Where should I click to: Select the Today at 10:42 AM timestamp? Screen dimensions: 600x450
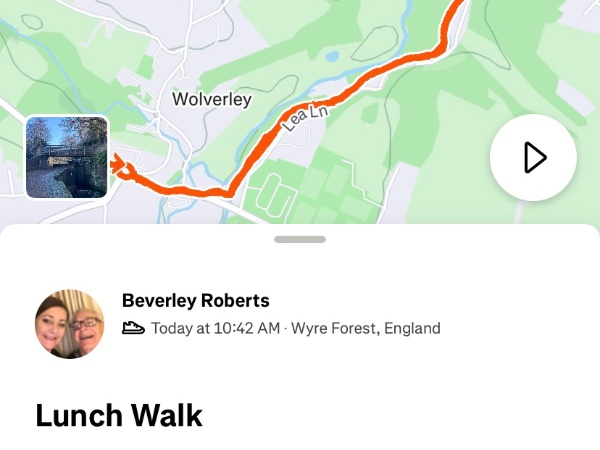[x=215, y=328]
